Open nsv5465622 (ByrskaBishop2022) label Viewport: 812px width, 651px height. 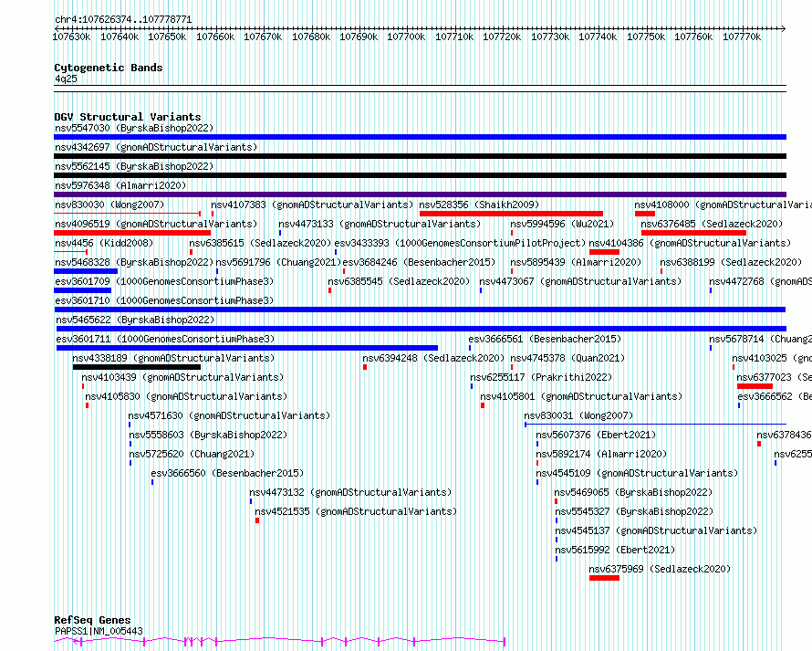pyautogui.click(x=135, y=320)
